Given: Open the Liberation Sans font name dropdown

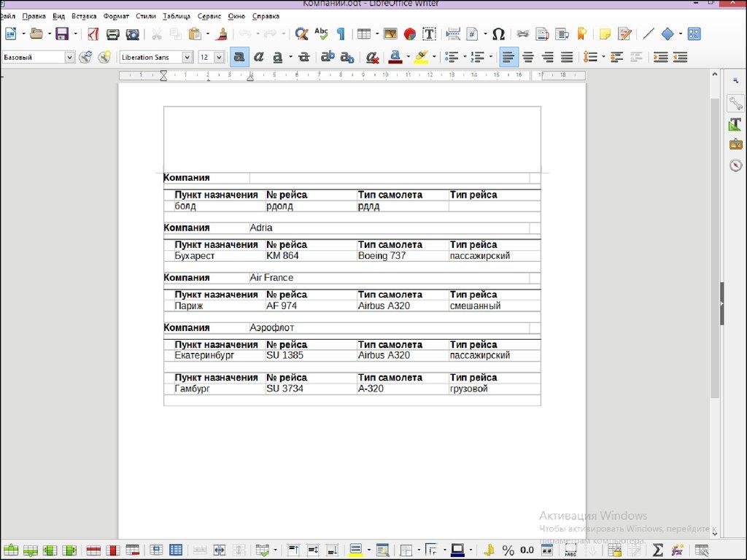Looking at the screenshot, I should [187, 57].
